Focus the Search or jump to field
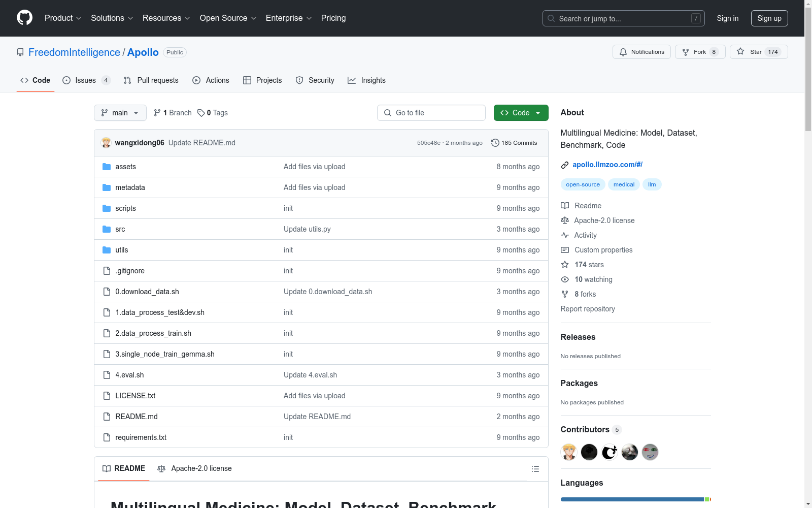Image resolution: width=812 pixels, height=508 pixels. point(624,18)
